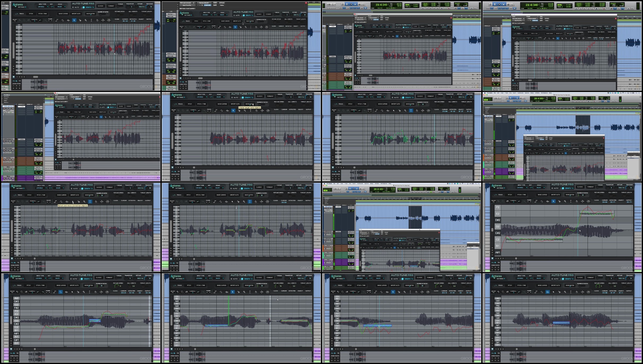Click nudge-up arrow in "Select and move" tooltip frame
The image size is (643, 364).
point(50,202)
